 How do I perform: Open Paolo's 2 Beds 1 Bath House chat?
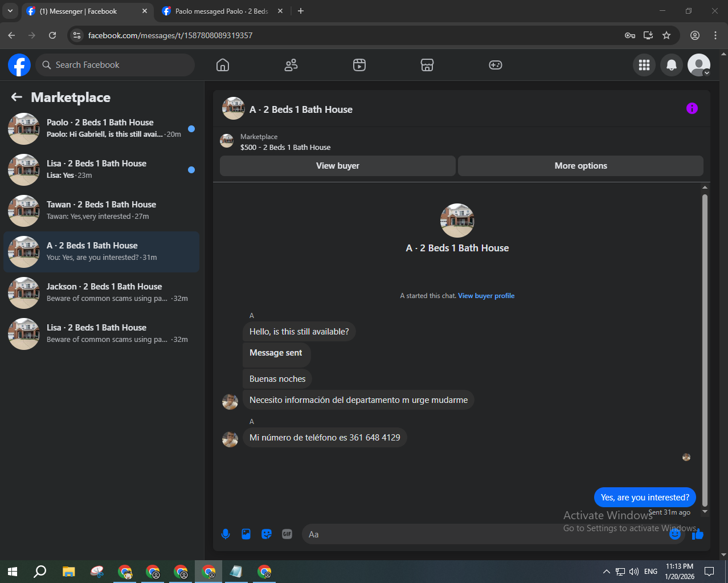click(x=101, y=129)
